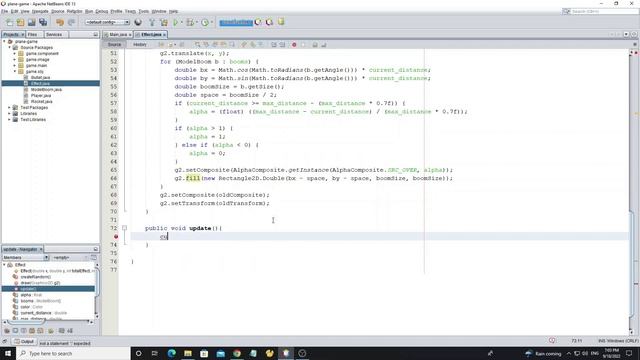Expand the game.image package
The width and height of the screenshot is (640, 360).
pyautogui.click(x=15, y=60)
